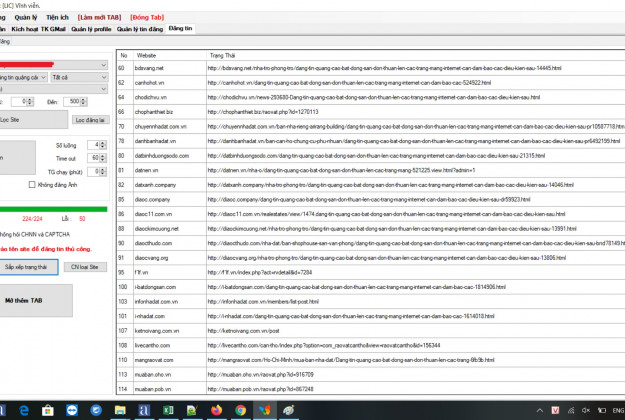The width and height of the screenshot is (625, 420).
Task: Click the 'Đến' 500 spinner arrows
Action: (83, 102)
